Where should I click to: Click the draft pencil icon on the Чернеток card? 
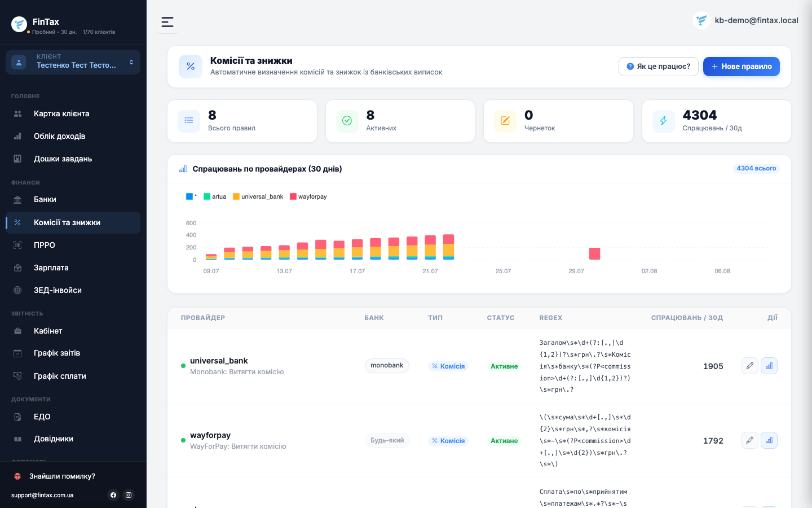pos(505,121)
